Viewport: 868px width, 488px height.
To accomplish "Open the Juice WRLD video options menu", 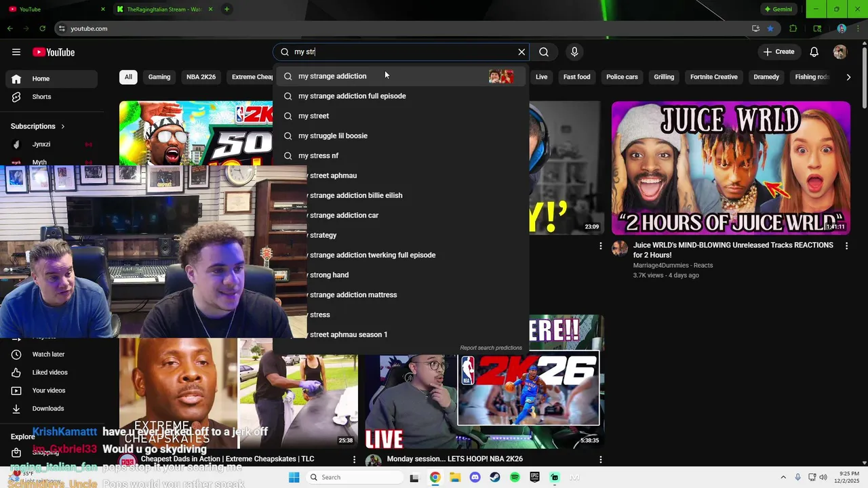I will point(846,246).
